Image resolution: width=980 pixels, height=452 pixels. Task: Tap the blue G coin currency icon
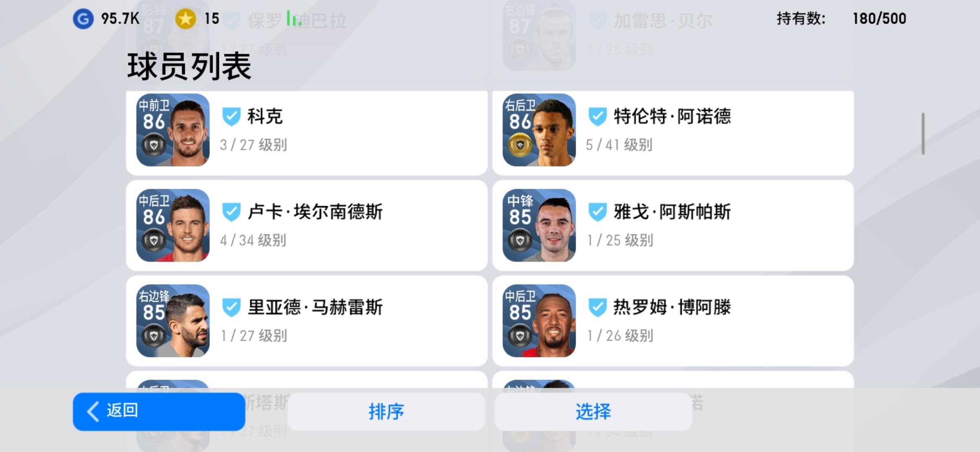(x=83, y=19)
